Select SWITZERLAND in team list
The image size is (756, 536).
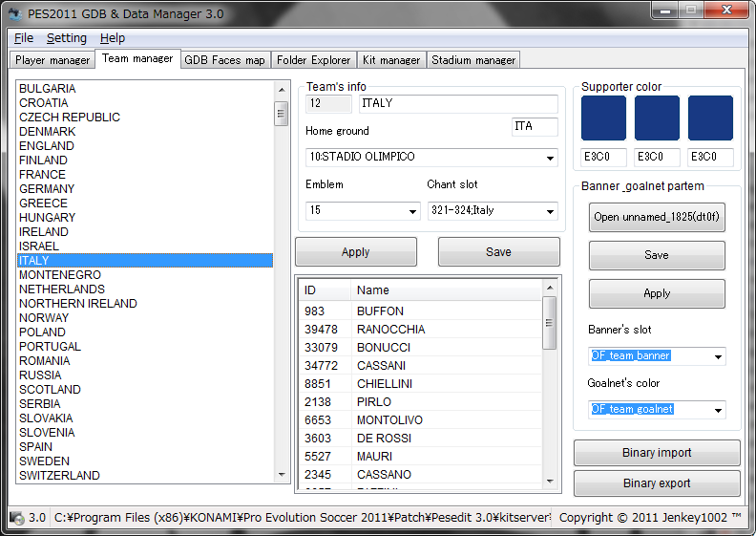coord(145,476)
